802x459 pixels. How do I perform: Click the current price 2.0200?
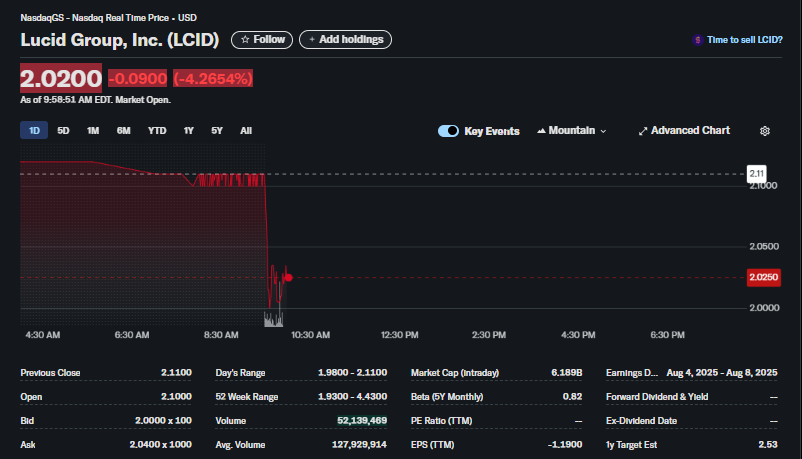coord(61,78)
